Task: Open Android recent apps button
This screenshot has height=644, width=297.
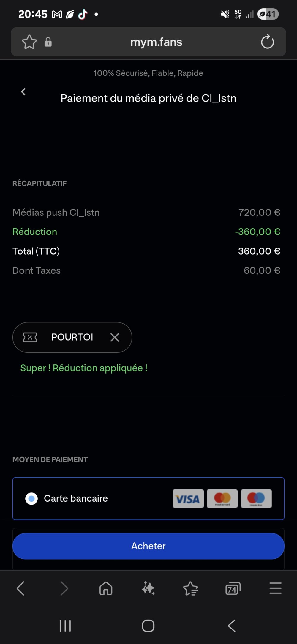Action: tap(65, 626)
